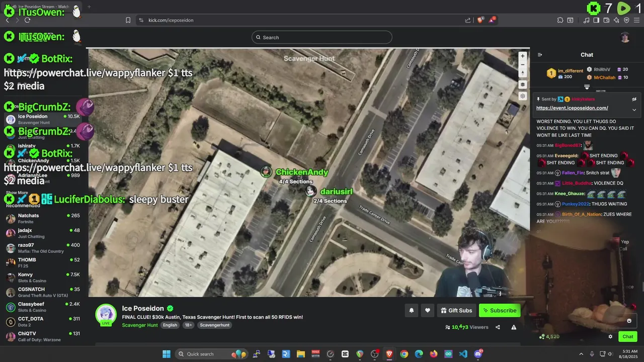Open Scavenger Hunt category link
Screen dimensions: 644x362
(x=140, y=325)
